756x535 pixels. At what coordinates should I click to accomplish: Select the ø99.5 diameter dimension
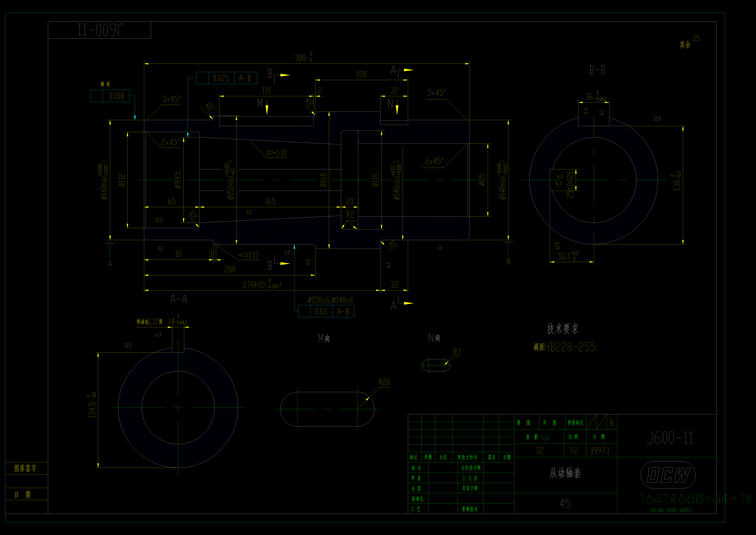178,180
